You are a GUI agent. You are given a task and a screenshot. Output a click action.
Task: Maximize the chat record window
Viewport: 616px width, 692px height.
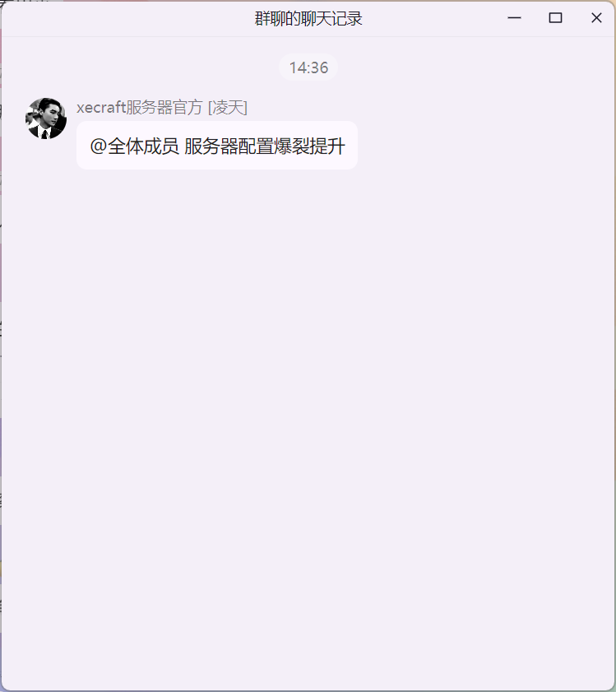[555, 18]
